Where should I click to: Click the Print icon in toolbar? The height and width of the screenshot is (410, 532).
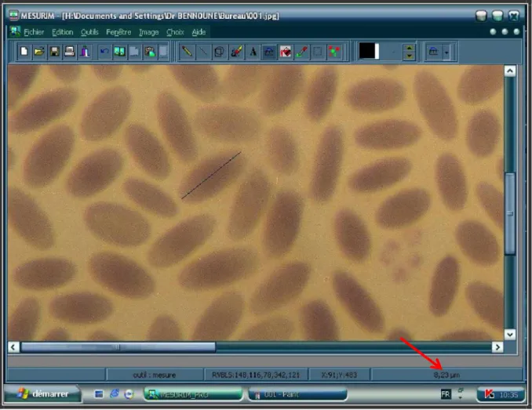tap(70, 52)
